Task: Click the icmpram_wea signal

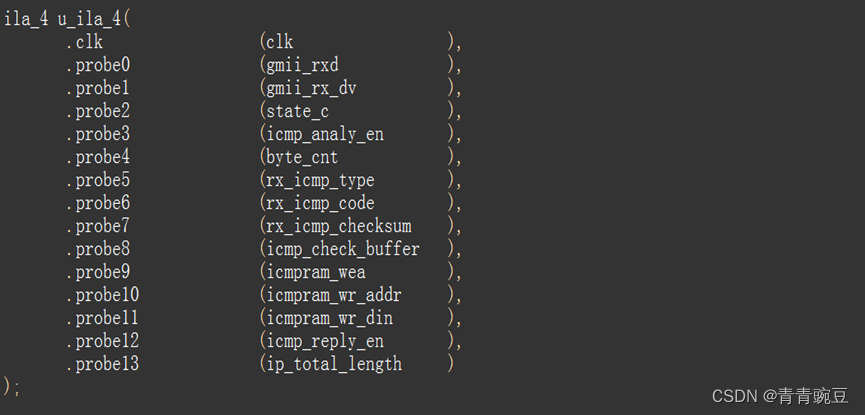Action: (316, 273)
